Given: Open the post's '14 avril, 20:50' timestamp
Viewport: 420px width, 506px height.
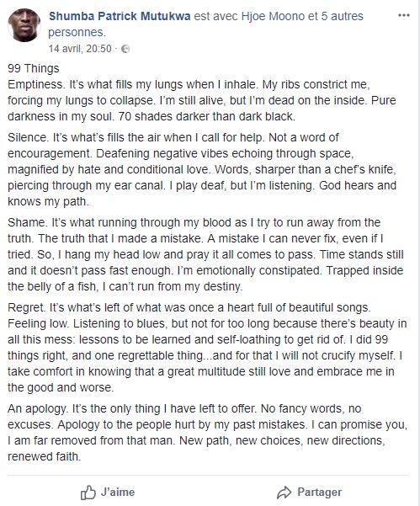Looking at the screenshot, I should [x=80, y=49].
